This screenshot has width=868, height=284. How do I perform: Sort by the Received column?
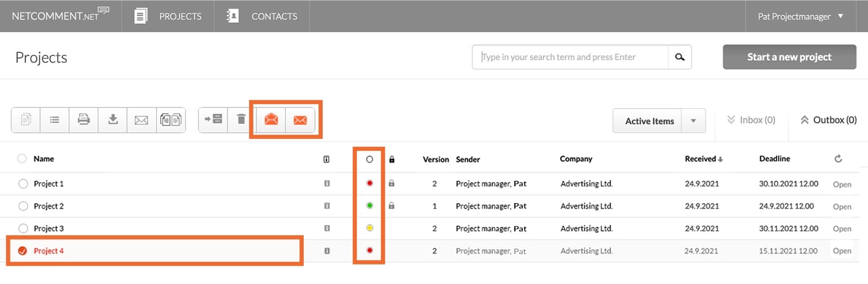coord(704,159)
